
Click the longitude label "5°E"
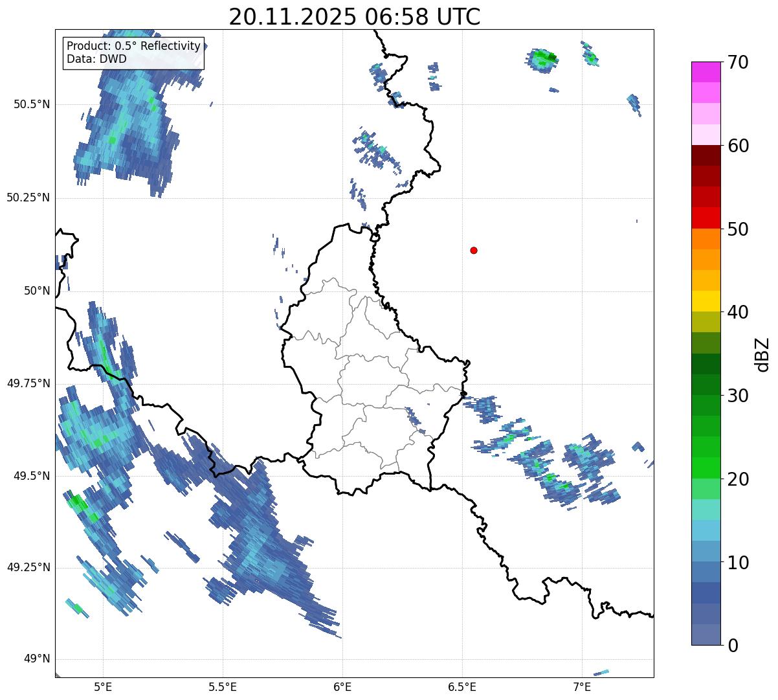pos(103,686)
